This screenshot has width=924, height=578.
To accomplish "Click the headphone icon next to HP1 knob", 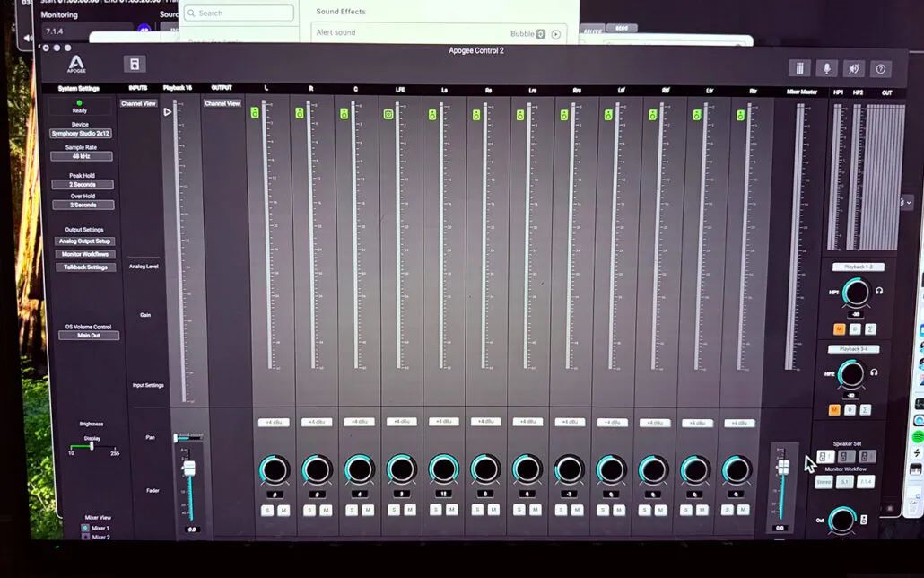I will [x=879, y=291].
